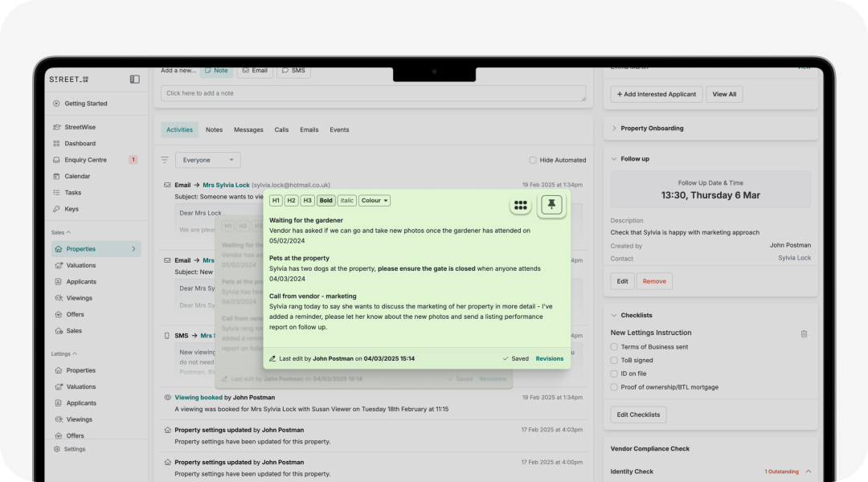Open note Revisions link

[549, 358]
